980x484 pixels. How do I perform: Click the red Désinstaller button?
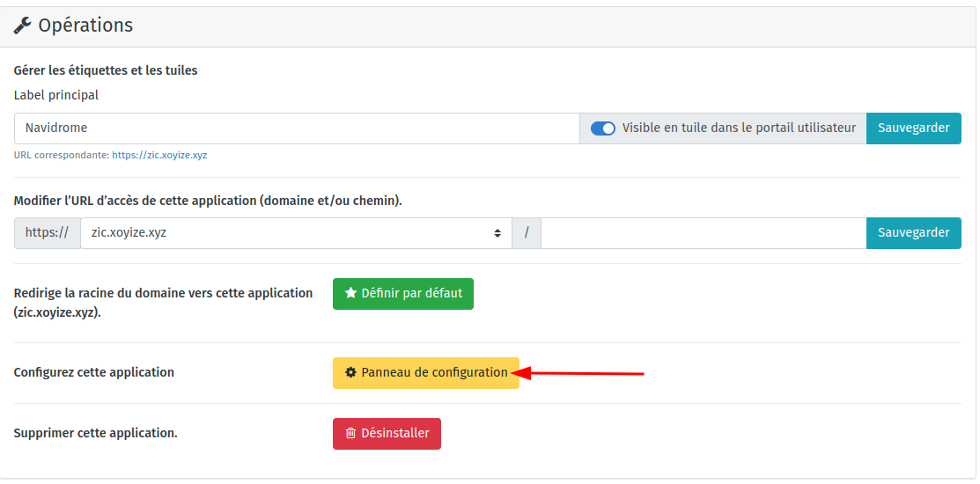(387, 434)
